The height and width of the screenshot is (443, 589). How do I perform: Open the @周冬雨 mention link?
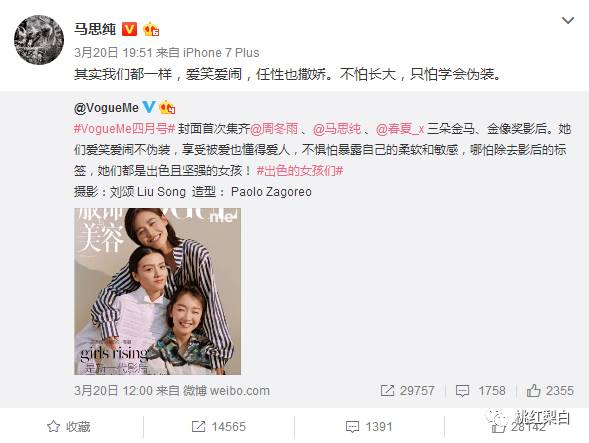click(274, 129)
